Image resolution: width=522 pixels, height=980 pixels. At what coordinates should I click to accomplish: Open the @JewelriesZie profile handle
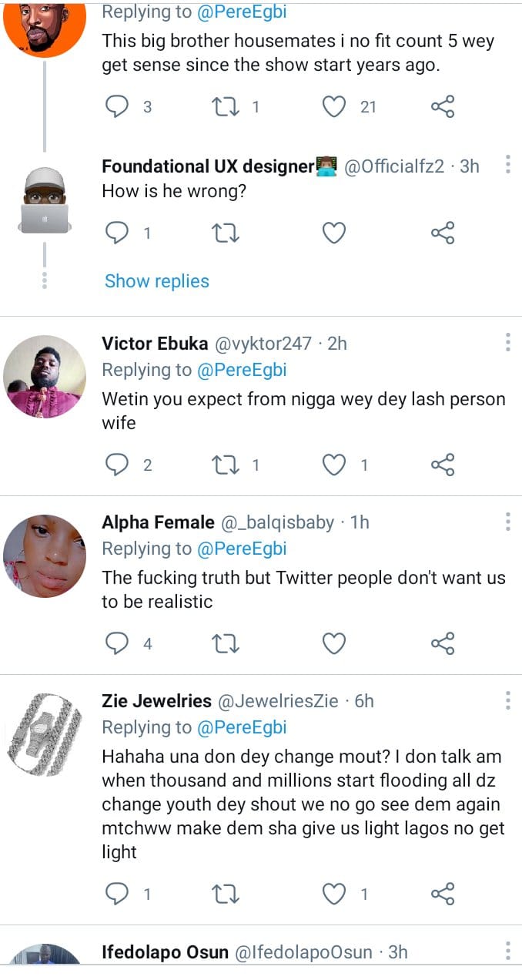278,701
